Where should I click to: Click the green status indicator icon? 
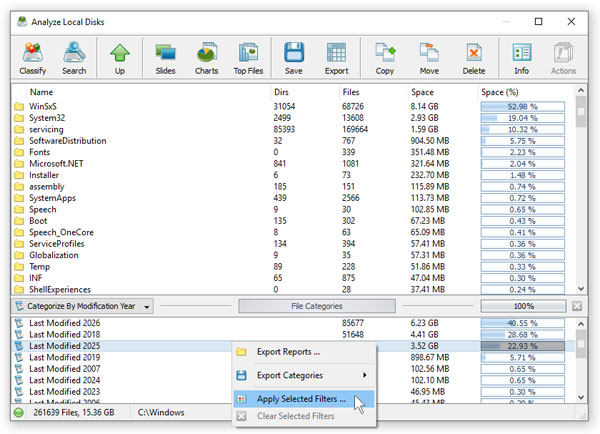pyautogui.click(x=18, y=413)
